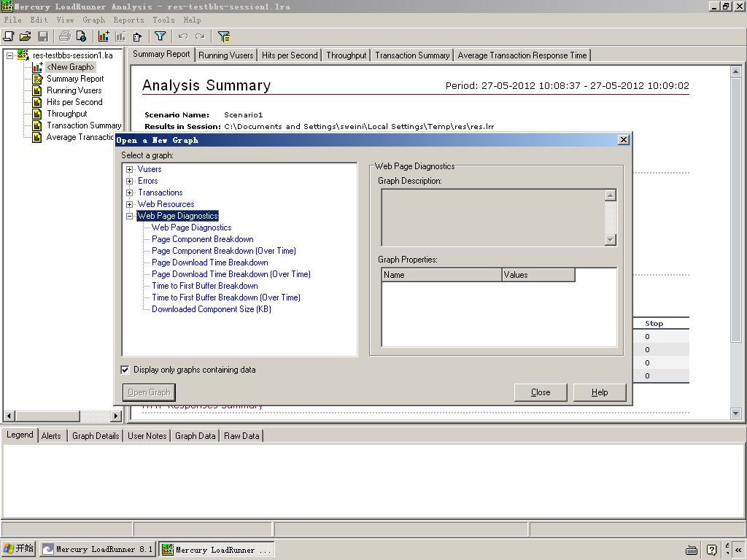Open a session with the folder icon
747x560 pixels.
pyautogui.click(x=26, y=36)
